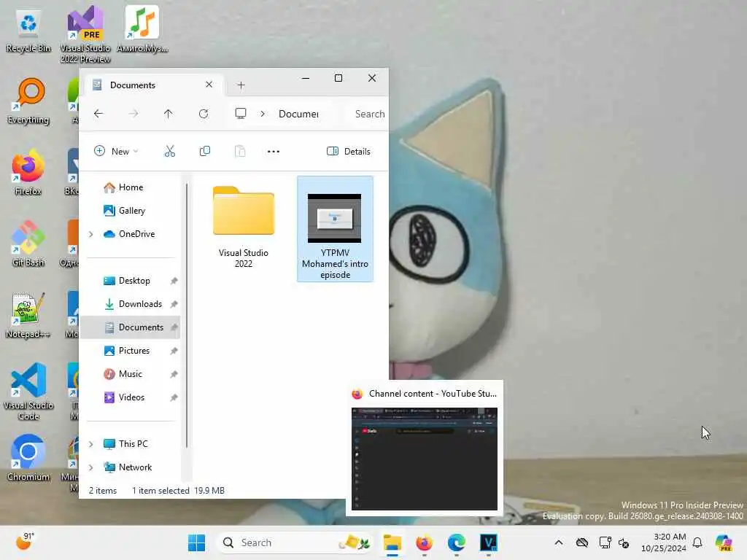Viewport: 747px width, 560px height.
Task: Select the Firefox desktop shortcut
Action: (x=28, y=172)
